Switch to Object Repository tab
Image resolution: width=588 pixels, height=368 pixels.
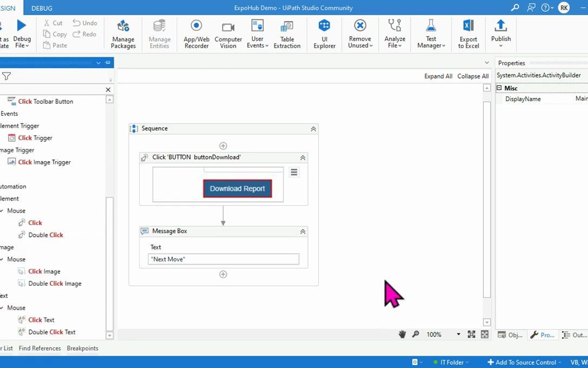click(x=510, y=335)
